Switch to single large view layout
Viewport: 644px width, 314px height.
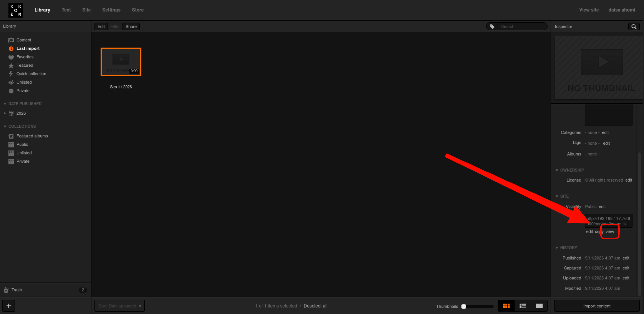click(x=539, y=306)
